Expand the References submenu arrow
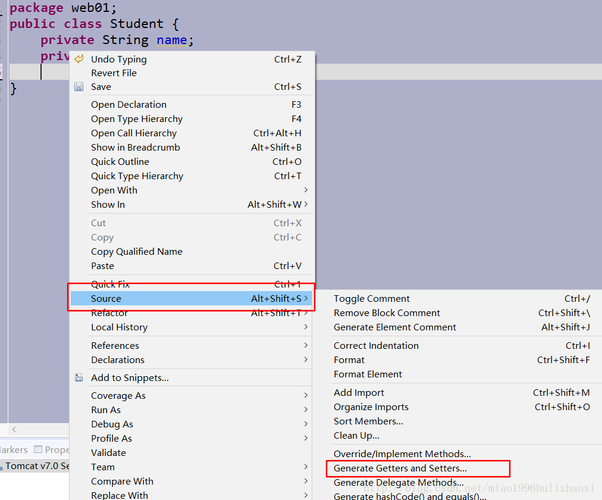This screenshot has width=602, height=500. click(306, 345)
